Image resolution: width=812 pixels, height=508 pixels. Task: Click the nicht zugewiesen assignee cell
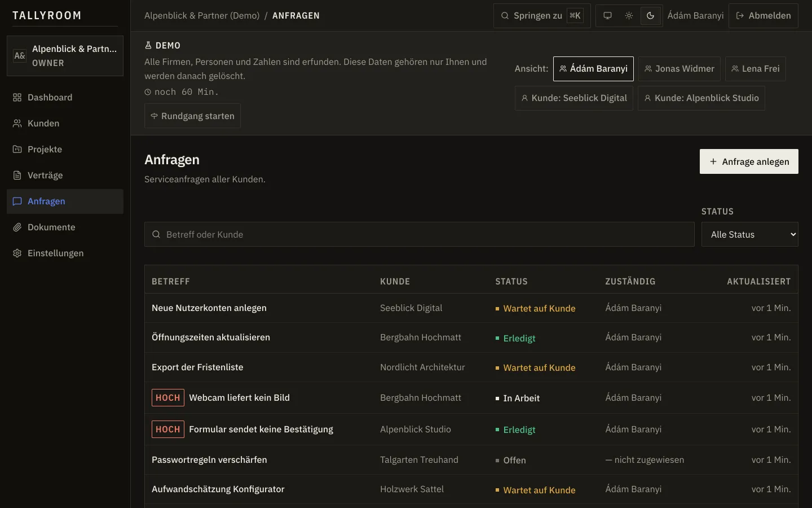pyautogui.click(x=645, y=460)
